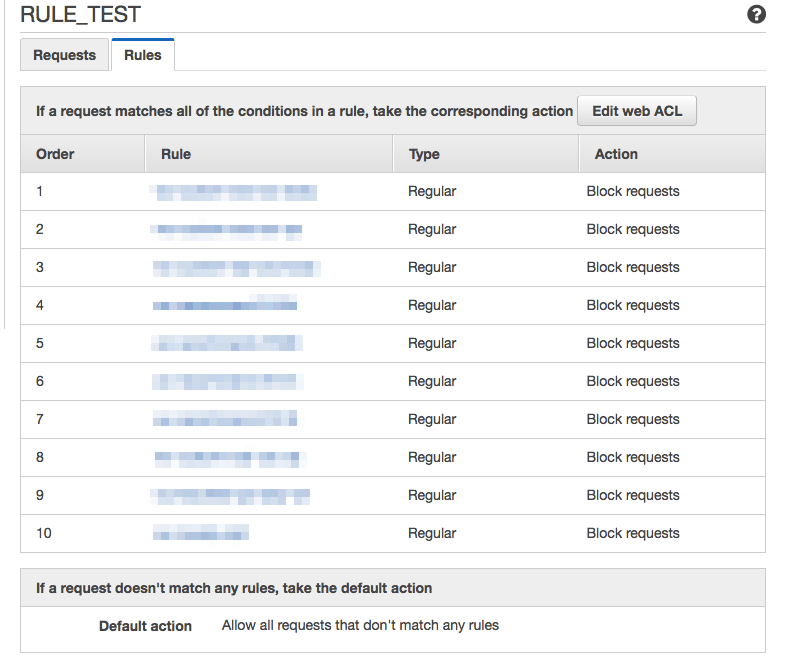Open the blurred rule link in row 6
The width and height of the screenshot is (797, 663).
pyautogui.click(x=227, y=381)
